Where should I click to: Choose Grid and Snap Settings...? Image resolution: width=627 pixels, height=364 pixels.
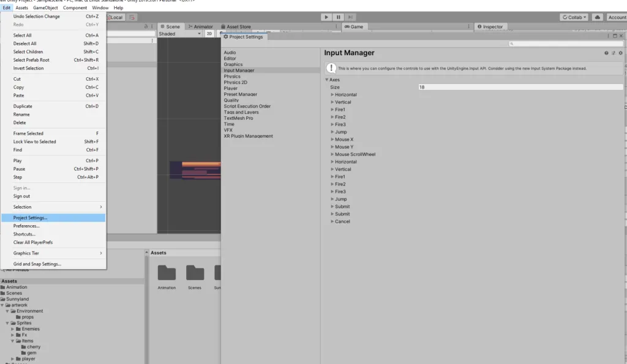(54, 264)
